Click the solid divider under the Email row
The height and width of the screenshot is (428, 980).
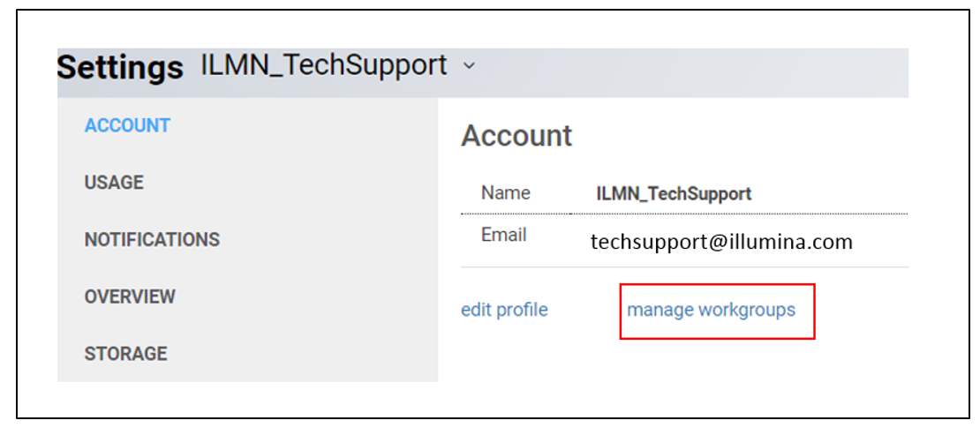(x=684, y=267)
